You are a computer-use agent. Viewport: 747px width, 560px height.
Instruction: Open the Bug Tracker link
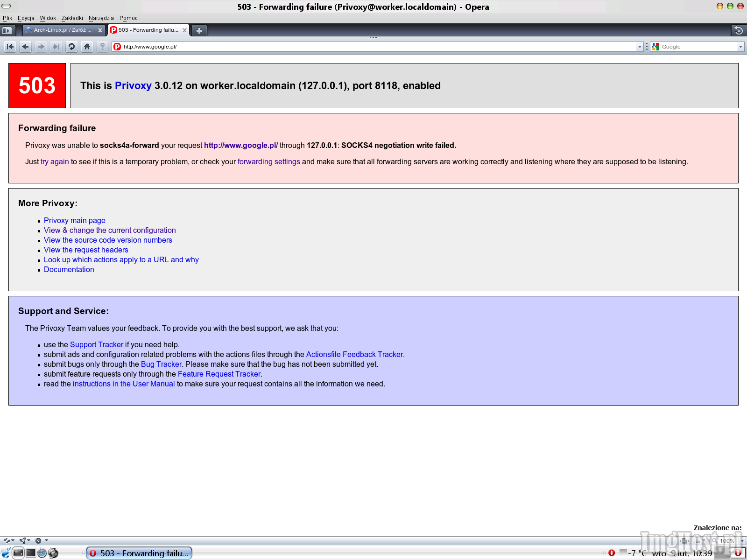(x=161, y=364)
